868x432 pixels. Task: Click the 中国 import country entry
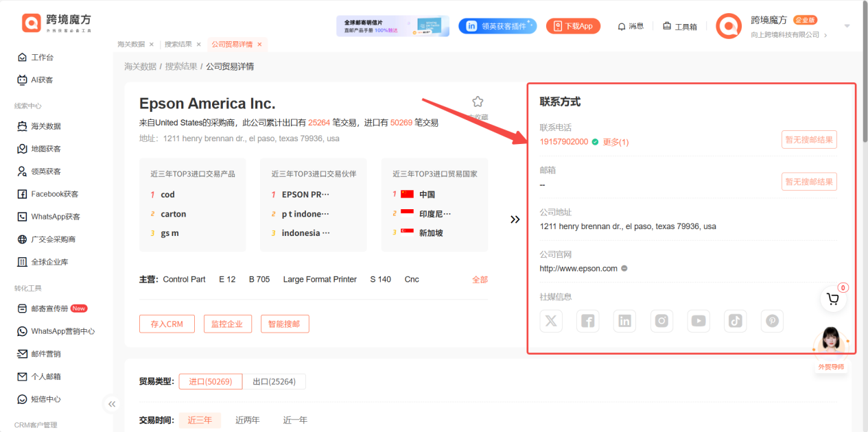pyautogui.click(x=427, y=195)
